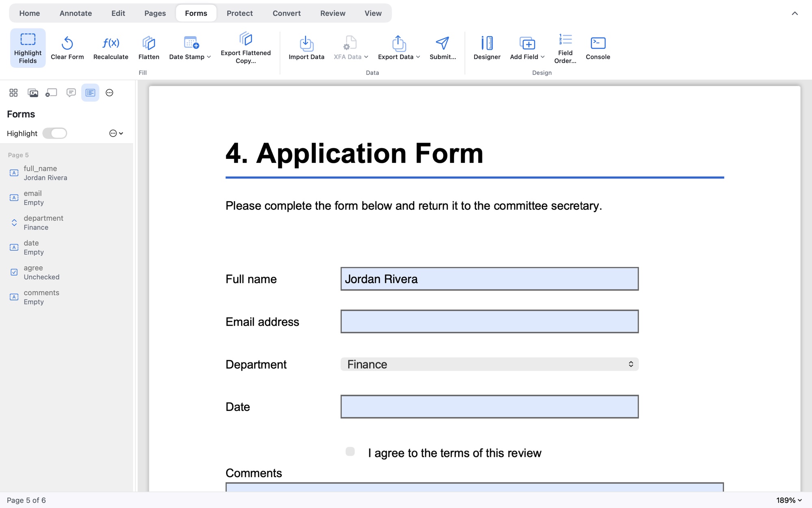Toggle the Highlight Fields tool
Screen dimensions: 812x508
tap(28, 48)
